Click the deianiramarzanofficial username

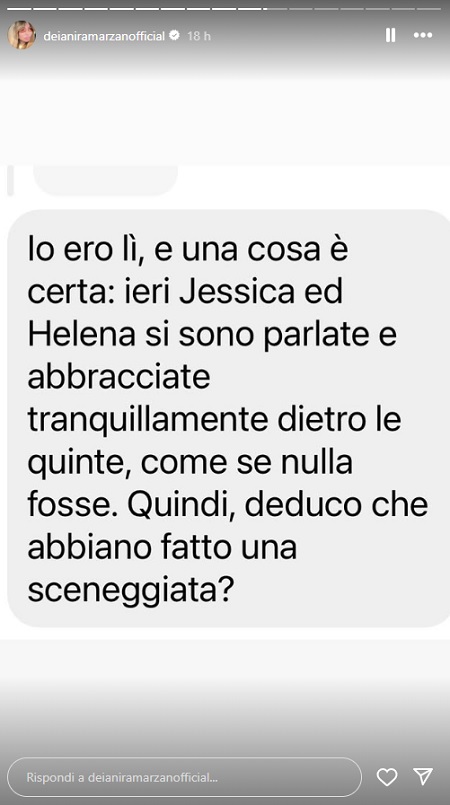tap(104, 36)
